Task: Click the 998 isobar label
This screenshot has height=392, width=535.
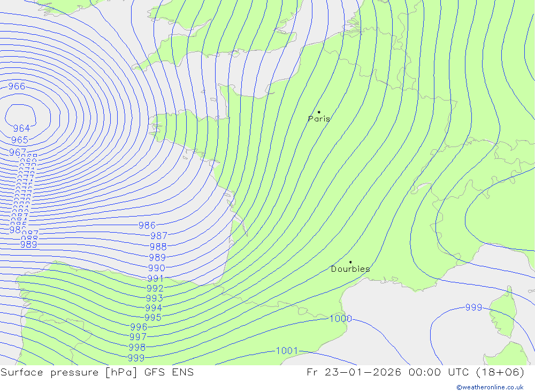Action: [137, 347]
